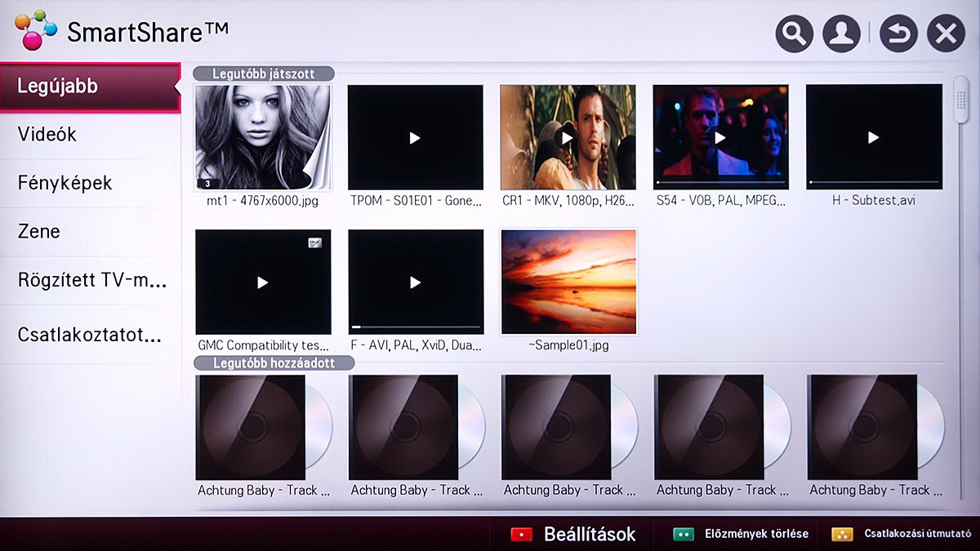Play the H - Subtest.avi video
980x551 pixels.
(x=873, y=137)
